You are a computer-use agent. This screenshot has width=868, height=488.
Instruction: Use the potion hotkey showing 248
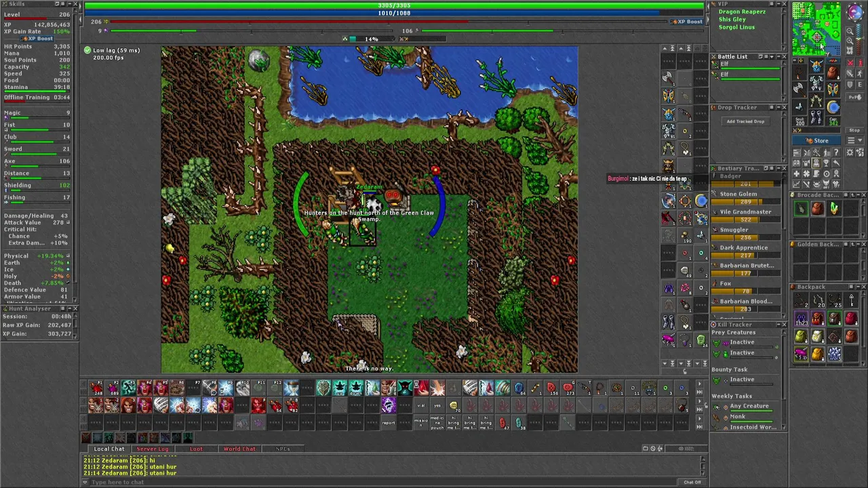[96, 388]
